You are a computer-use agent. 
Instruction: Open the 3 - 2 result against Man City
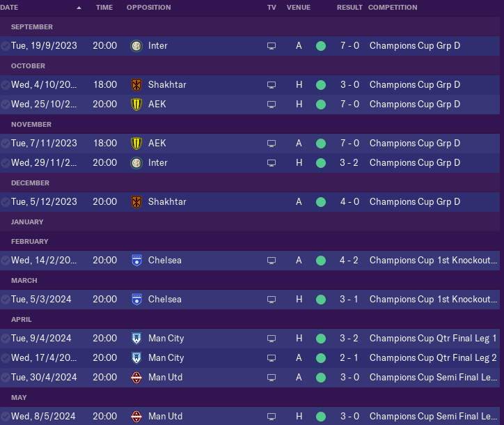click(349, 339)
